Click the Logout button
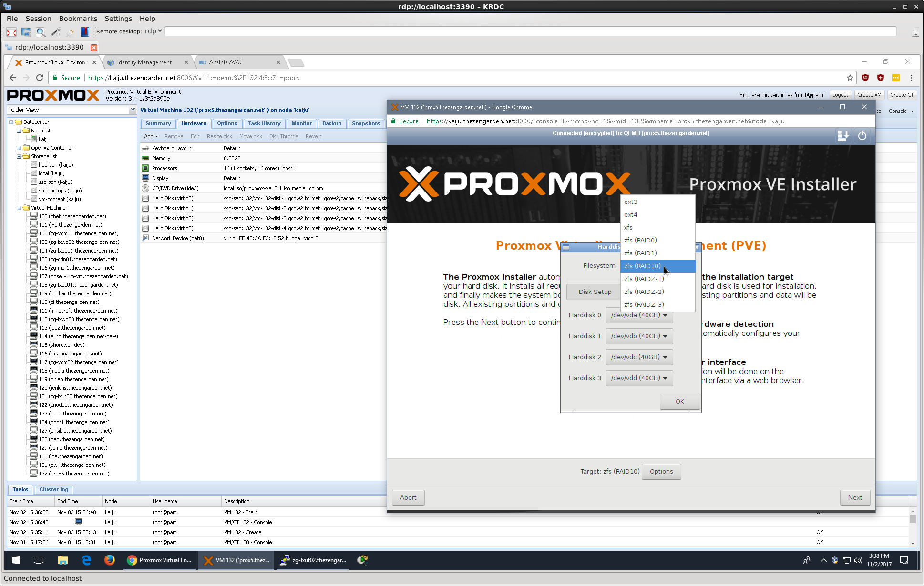 pos(840,95)
